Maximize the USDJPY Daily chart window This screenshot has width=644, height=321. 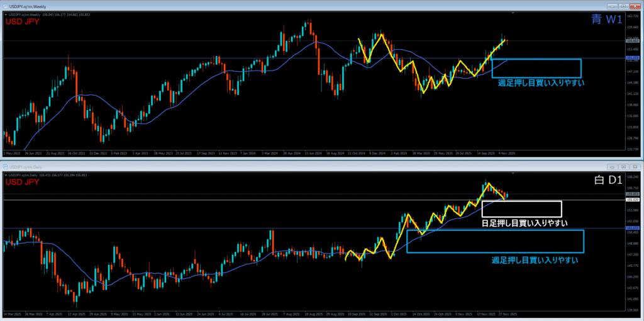[x=623, y=167]
